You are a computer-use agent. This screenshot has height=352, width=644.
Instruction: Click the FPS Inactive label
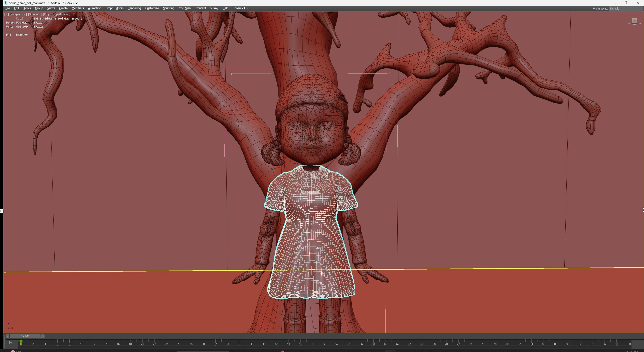tap(17, 35)
